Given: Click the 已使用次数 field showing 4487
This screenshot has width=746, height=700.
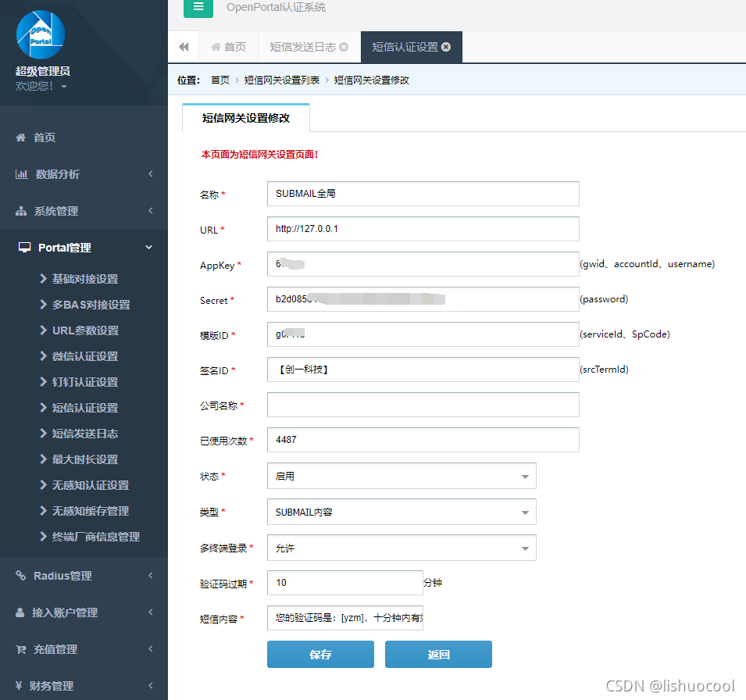Looking at the screenshot, I should coord(423,440).
